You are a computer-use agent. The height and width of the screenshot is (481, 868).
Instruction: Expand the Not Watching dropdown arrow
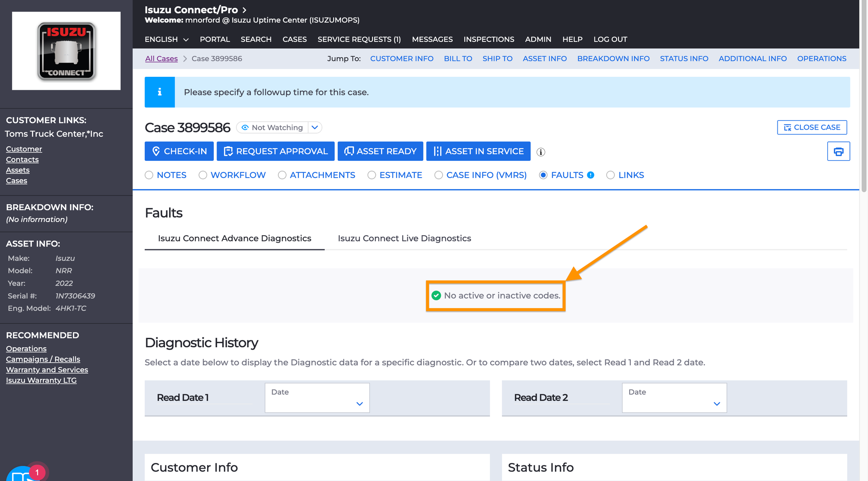click(315, 127)
